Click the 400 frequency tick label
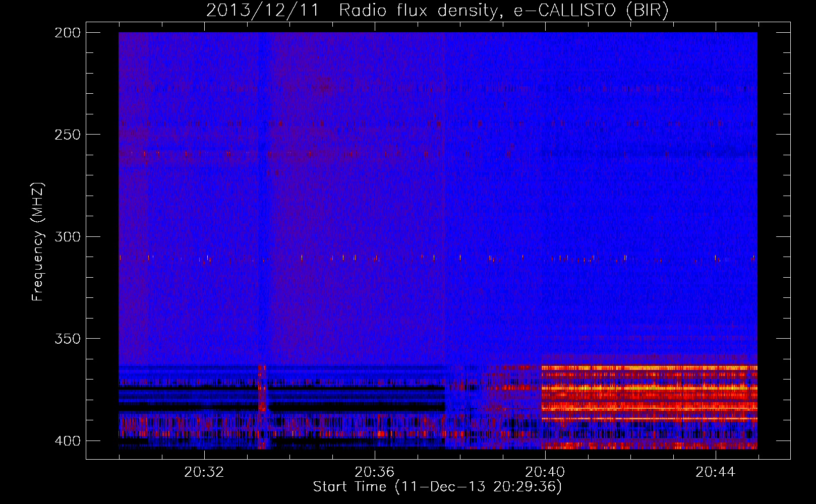Viewport: 816px width, 504px height. point(67,441)
